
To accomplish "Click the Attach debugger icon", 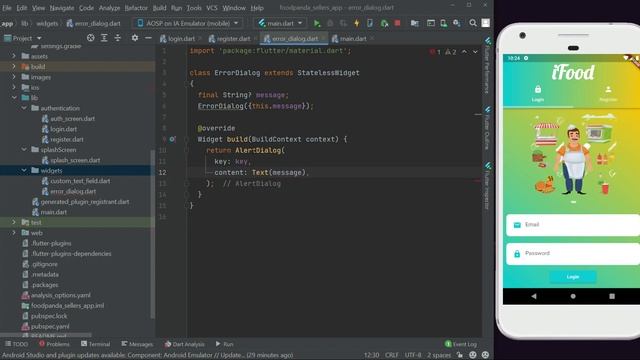I will [384, 23].
